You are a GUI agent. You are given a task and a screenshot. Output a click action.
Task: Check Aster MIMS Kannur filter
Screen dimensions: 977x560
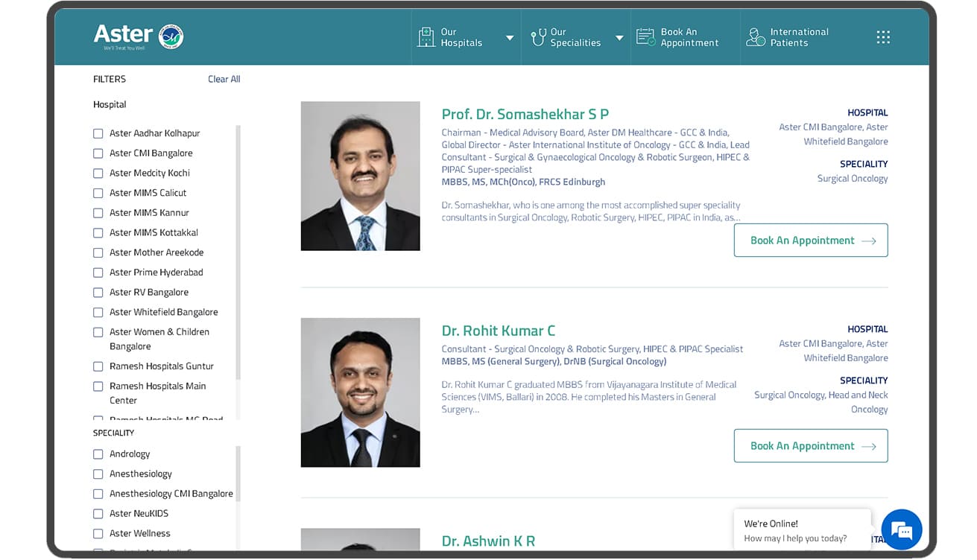(98, 213)
